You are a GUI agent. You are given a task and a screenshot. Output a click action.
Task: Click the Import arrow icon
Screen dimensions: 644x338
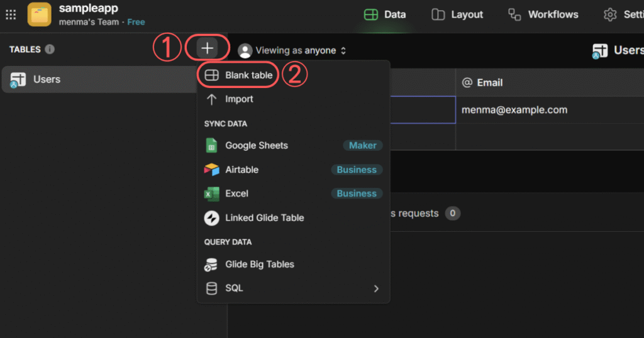tap(211, 99)
